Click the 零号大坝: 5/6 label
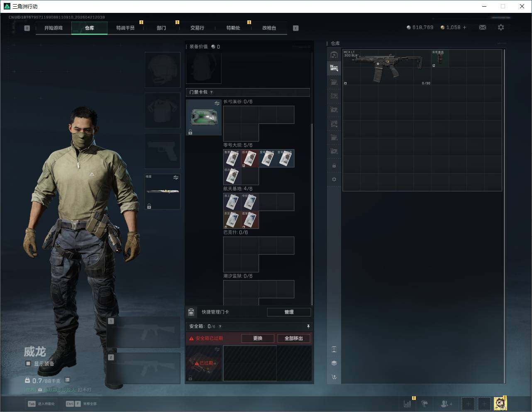The width and height of the screenshot is (532, 412). (238, 145)
